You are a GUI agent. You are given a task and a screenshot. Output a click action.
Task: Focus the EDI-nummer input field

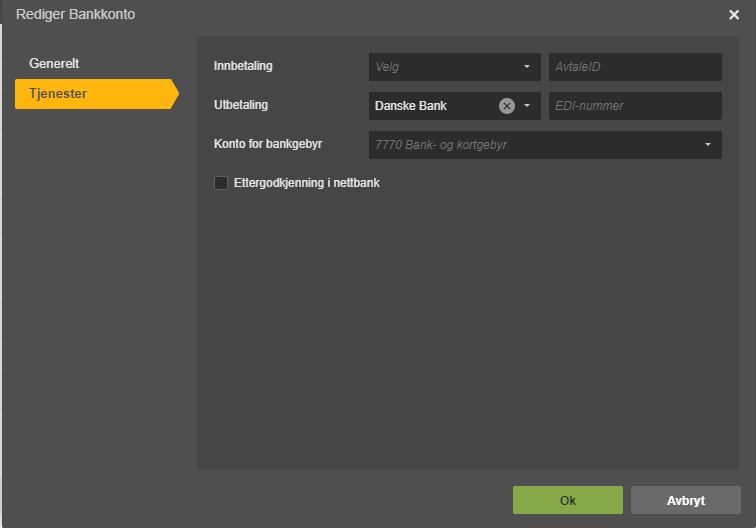click(x=635, y=106)
